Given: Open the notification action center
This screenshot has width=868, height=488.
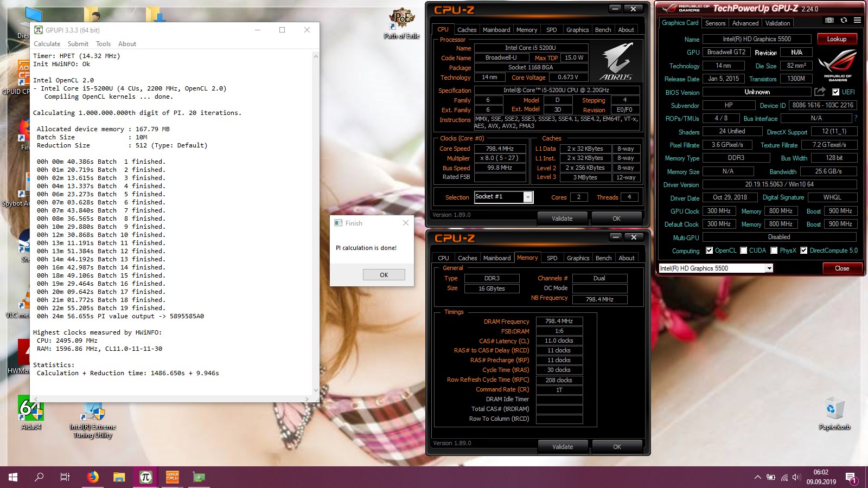Looking at the screenshot, I should point(851,478).
